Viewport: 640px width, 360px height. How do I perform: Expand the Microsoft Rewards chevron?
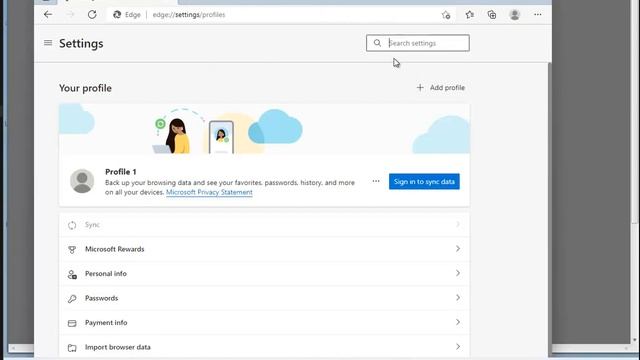pos(458,249)
